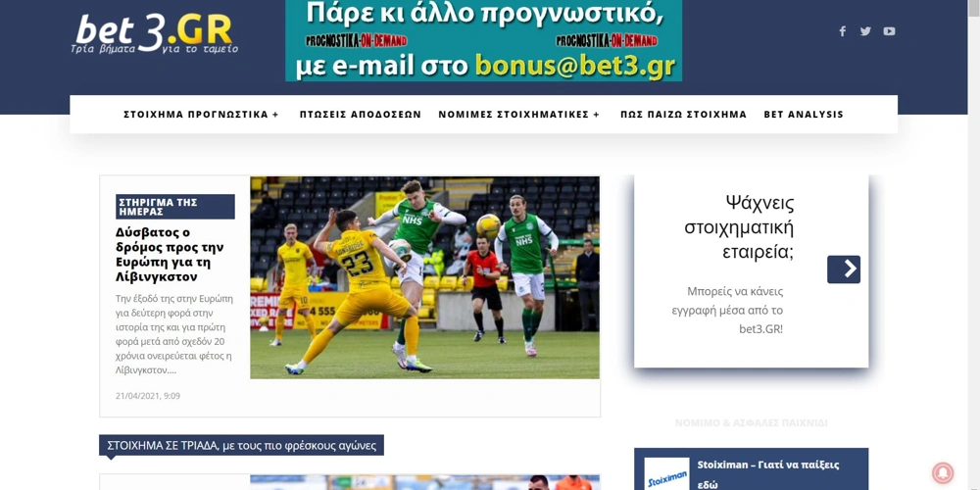Click the ΝΟΜΙΜΟ & ΑΣΦΑΛΕΣ ΠΑΙΧΝΙΔΙ heading
980x490 pixels.
[x=751, y=423]
